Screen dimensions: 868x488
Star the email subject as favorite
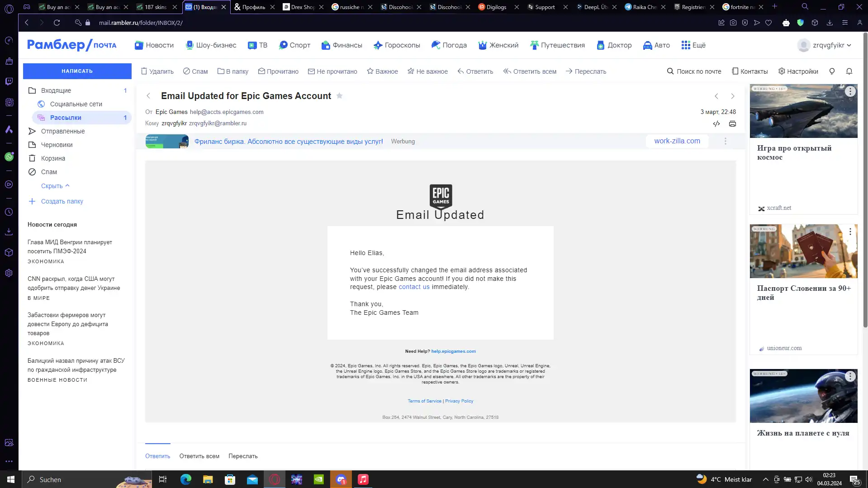[339, 96]
